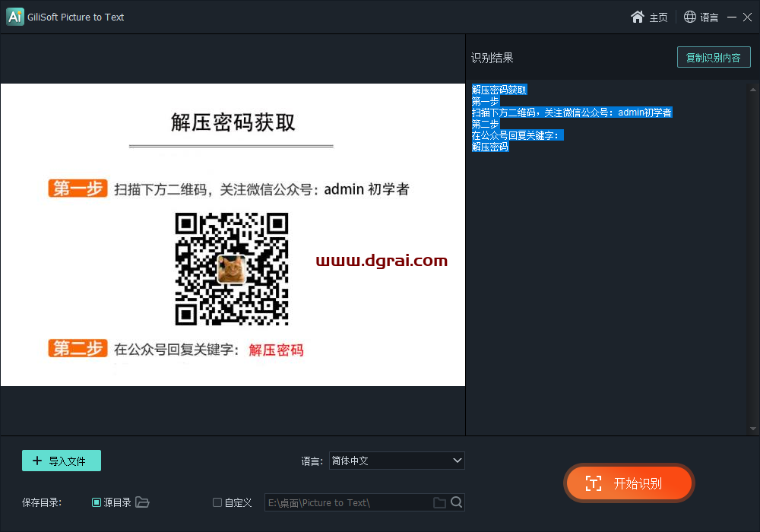Go to the 主页 home button

coord(649,17)
